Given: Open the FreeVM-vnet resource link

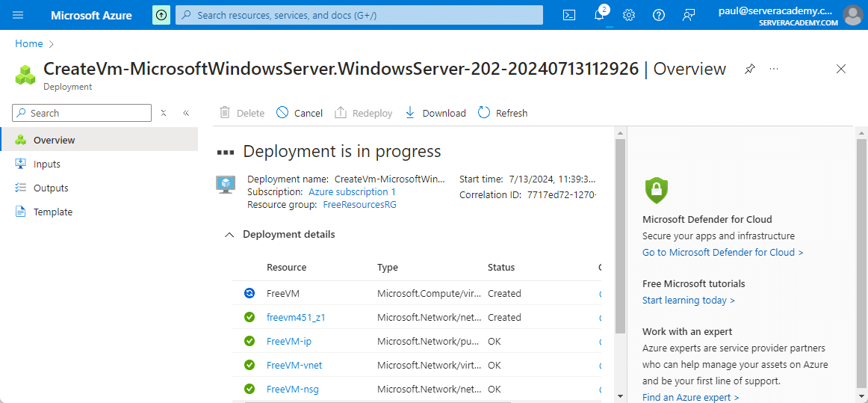Looking at the screenshot, I should [x=294, y=365].
